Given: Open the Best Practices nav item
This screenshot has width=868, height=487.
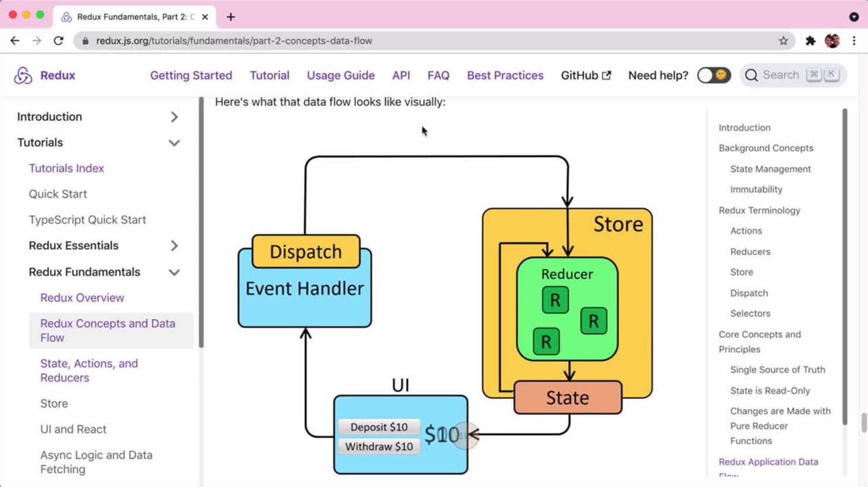Looking at the screenshot, I should (x=505, y=75).
